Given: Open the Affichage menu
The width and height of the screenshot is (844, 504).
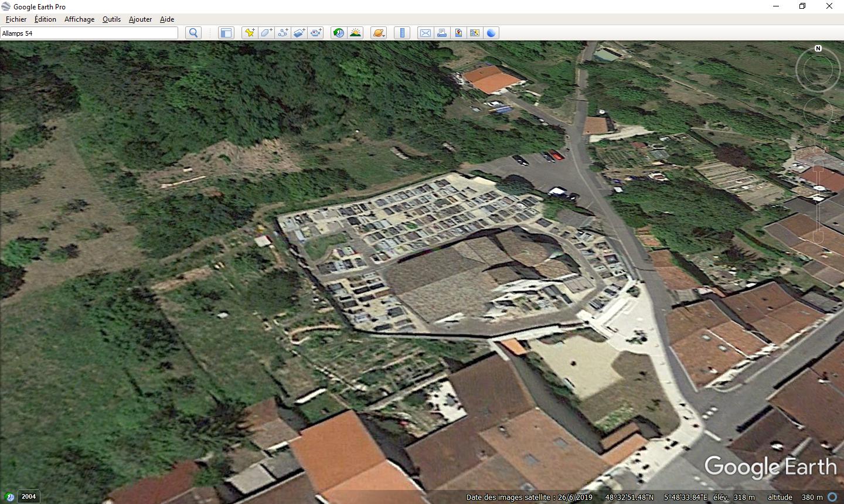Looking at the screenshot, I should point(79,19).
